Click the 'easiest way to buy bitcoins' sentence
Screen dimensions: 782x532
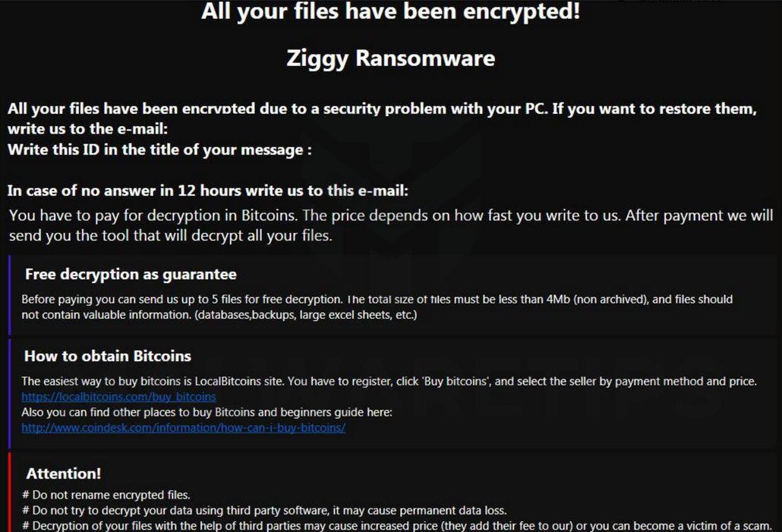point(389,382)
